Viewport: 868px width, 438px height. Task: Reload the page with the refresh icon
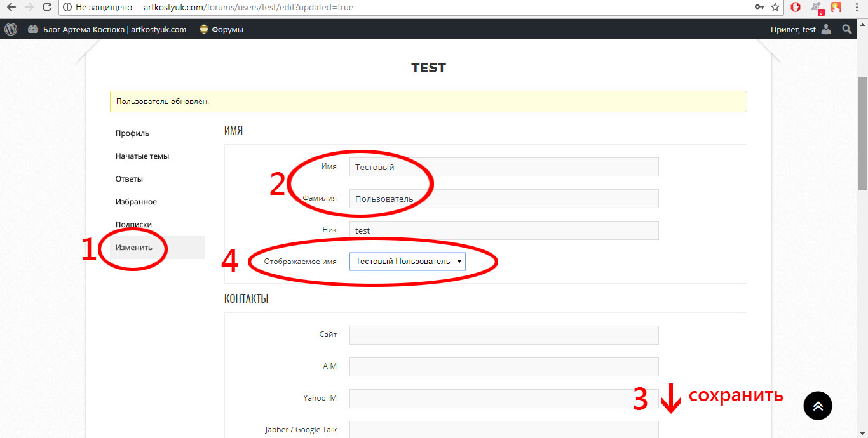(46, 8)
